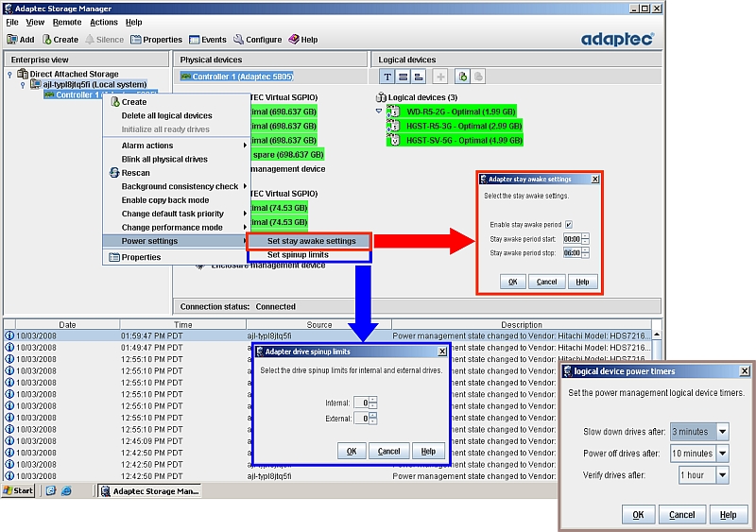Open the File menu
Image resolution: width=756 pixels, height=532 pixels.
pos(12,22)
